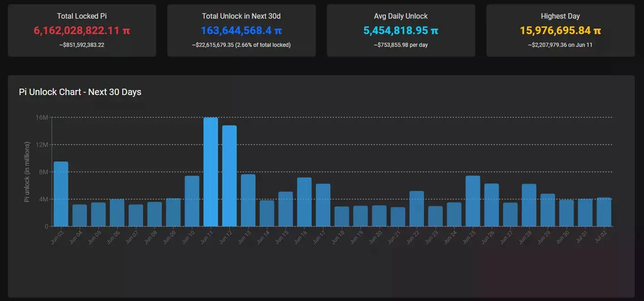The height and width of the screenshot is (301, 644).
Task: Click the '~$753,855.98 per day' text
Action: pos(401,45)
